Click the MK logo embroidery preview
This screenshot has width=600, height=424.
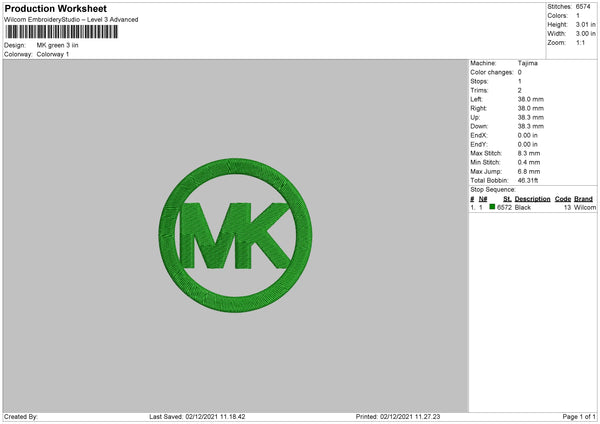coord(235,235)
